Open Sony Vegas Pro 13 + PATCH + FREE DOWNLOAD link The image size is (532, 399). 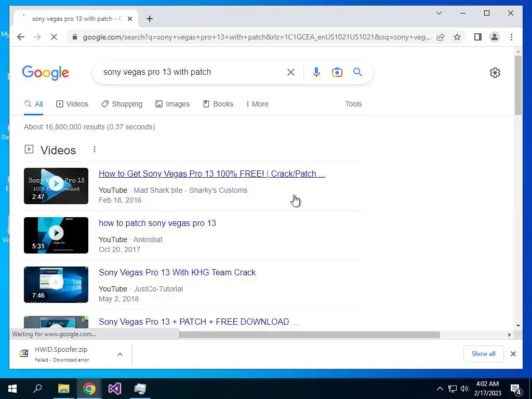pos(198,322)
